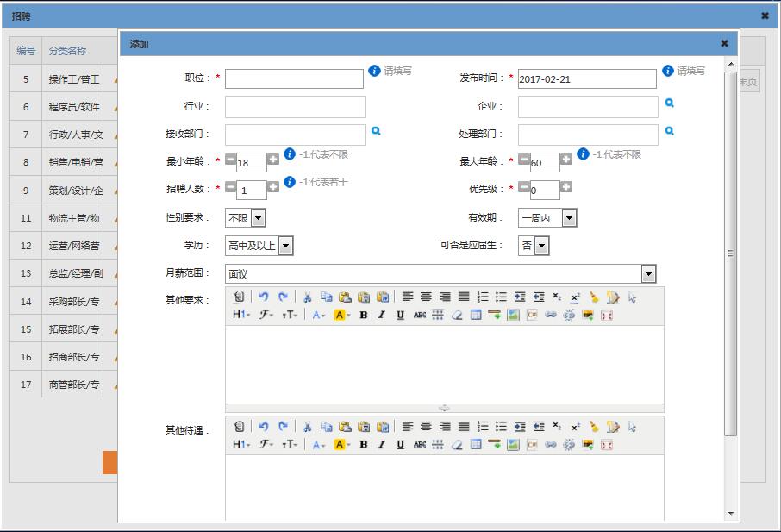
Task: Click Undo in the 其他要求 editor toolbar
Action: 264,297
